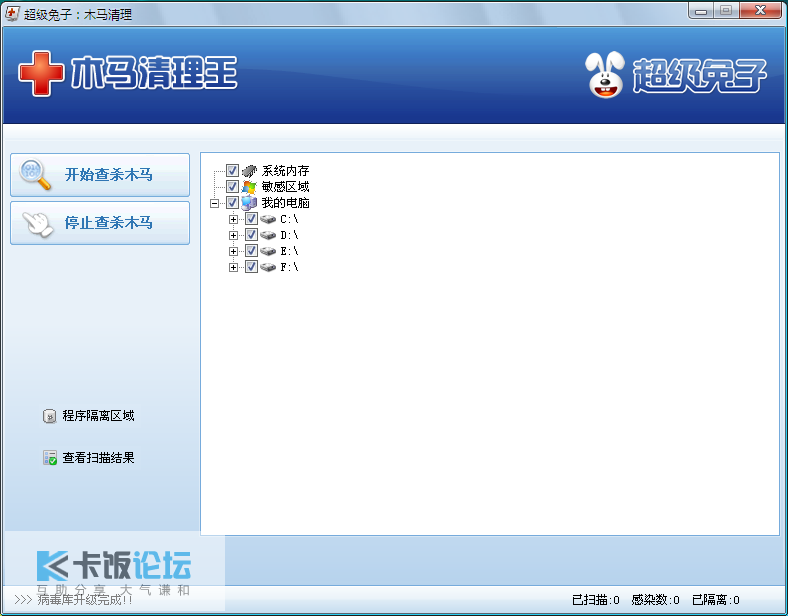Screen dimensions: 788x616
Task: Expand the E:\ drive node
Action: click(x=233, y=252)
